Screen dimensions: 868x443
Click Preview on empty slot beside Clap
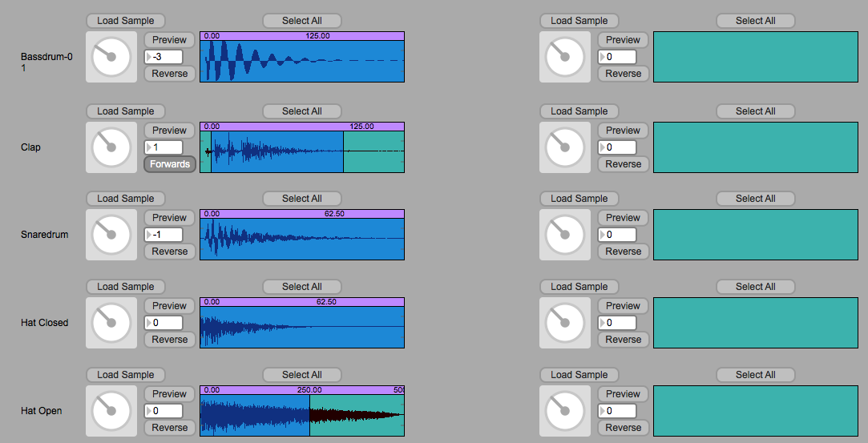pyautogui.click(x=623, y=131)
